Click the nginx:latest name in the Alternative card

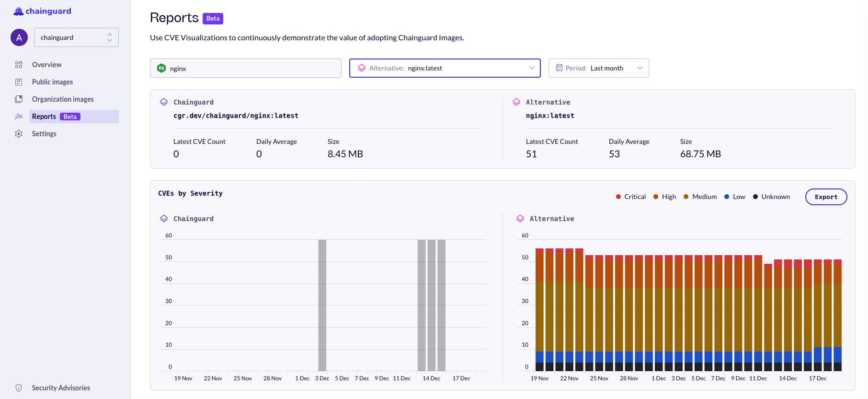tap(550, 116)
